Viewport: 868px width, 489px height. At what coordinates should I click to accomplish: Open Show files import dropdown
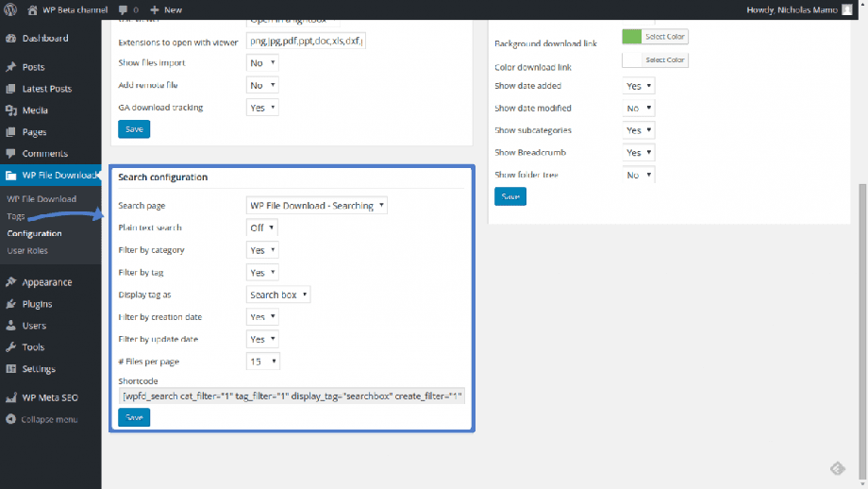pyautogui.click(x=262, y=63)
